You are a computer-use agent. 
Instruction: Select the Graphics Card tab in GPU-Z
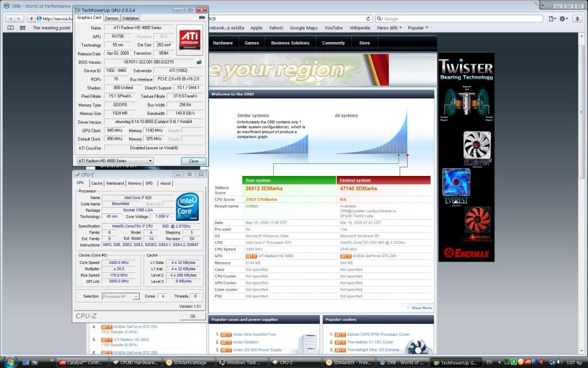point(89,18)
